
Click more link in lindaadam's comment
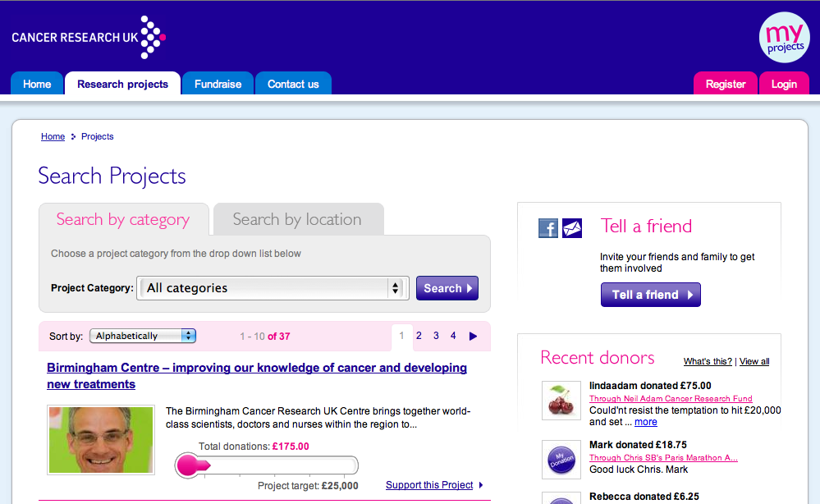[x=646, y=422]
